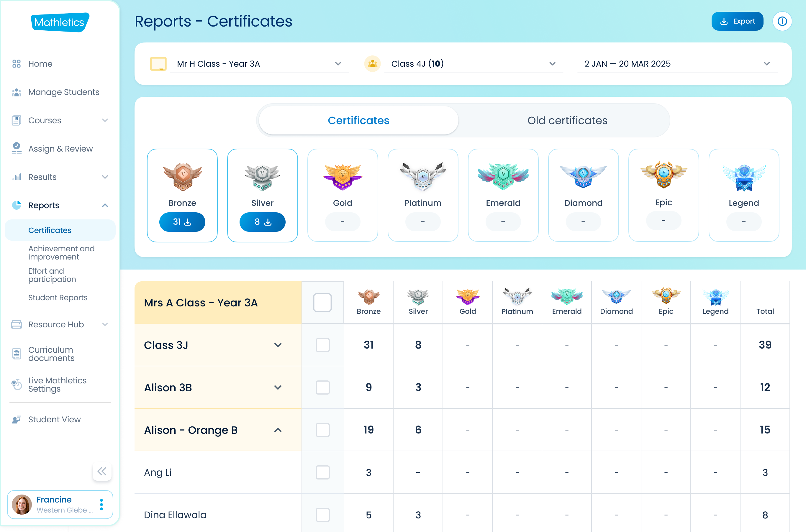Click the Student View icon
Screen dimensions: 806x532
coord(16,419)
